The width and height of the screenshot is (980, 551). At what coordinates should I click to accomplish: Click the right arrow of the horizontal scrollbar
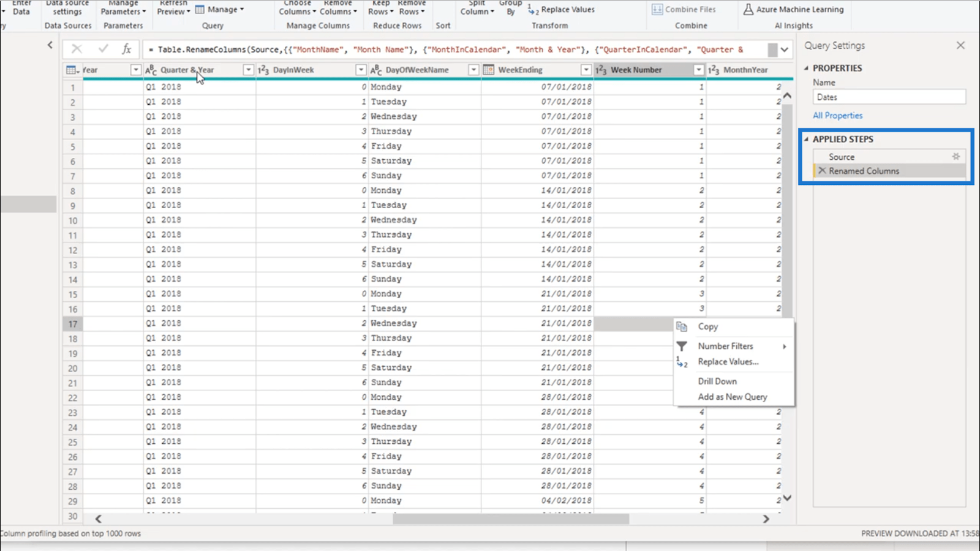(766, 519)
